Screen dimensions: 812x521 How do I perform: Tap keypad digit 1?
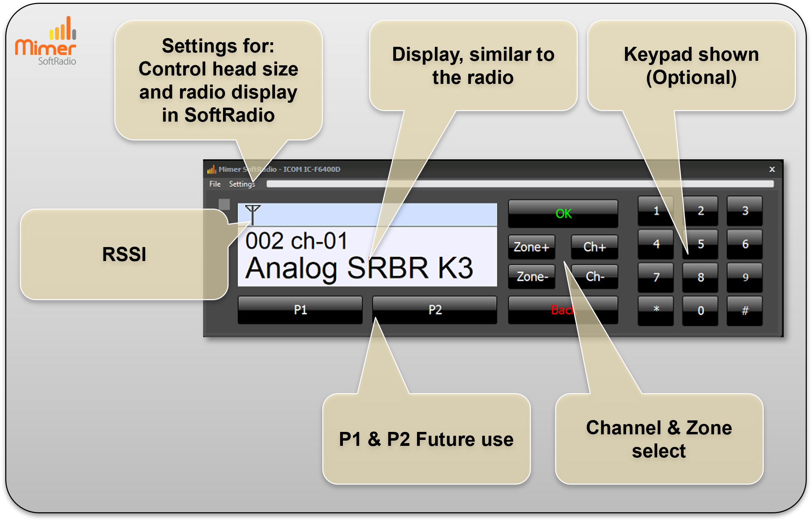pos(656,211)
